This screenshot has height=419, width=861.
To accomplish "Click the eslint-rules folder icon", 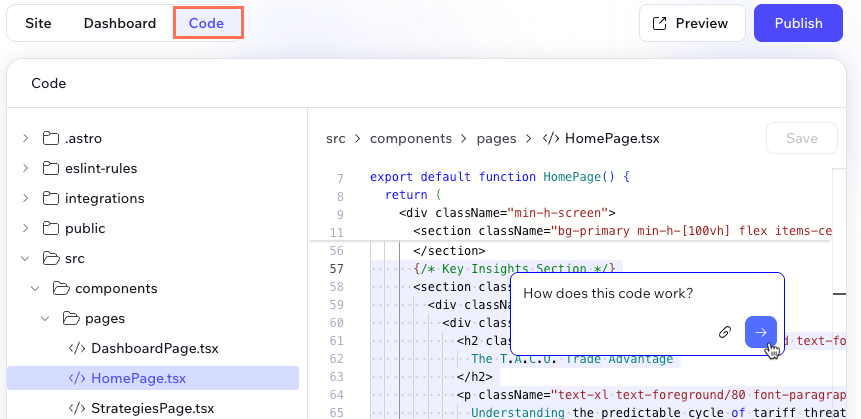I will point(51,168).
